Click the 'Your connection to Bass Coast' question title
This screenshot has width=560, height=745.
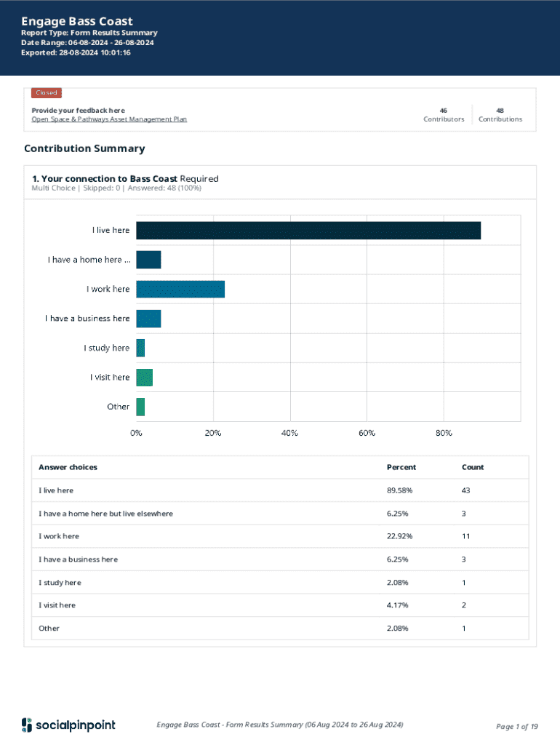(110, 178)
